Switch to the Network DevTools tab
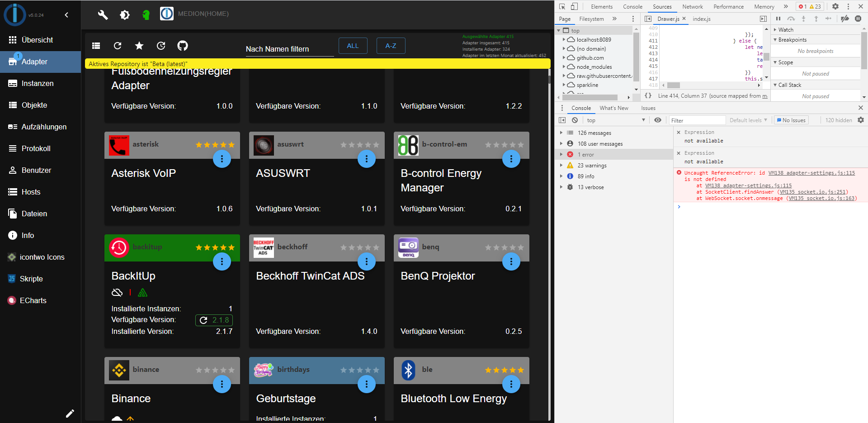This screenshot has width=868, height=423. point(693,6)
